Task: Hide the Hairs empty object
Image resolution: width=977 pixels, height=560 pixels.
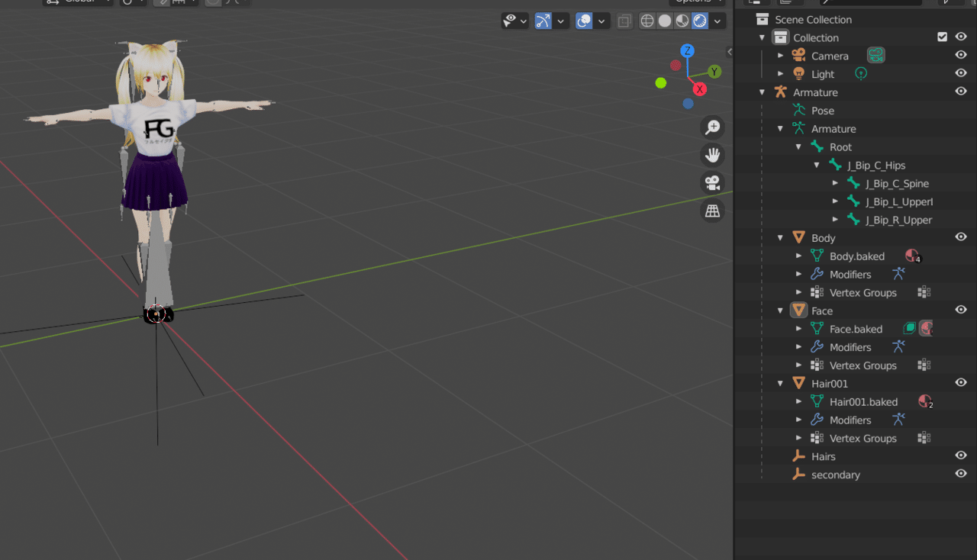Action: tap(962, 455)
